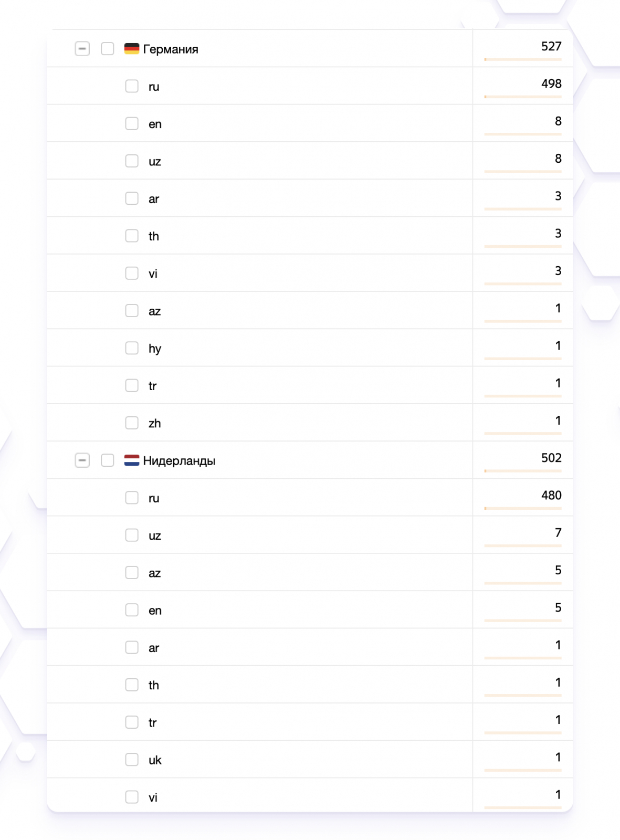The height and width of the screenshot is (840, 620).
Task: Check the zh language checkbox
Action: (x=132, y=423)
